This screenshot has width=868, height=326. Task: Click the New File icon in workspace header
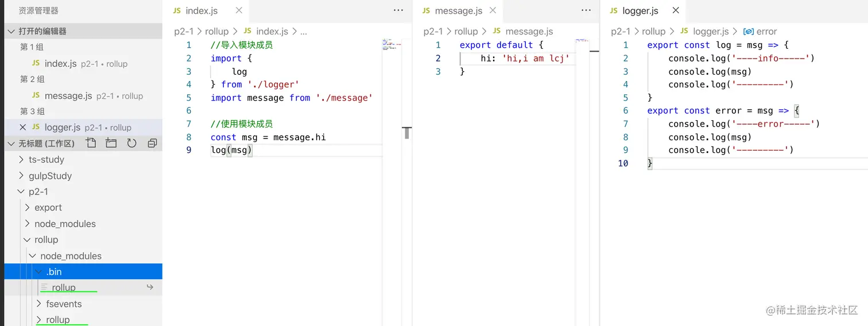pyautogui.click(x=91, y=143)
